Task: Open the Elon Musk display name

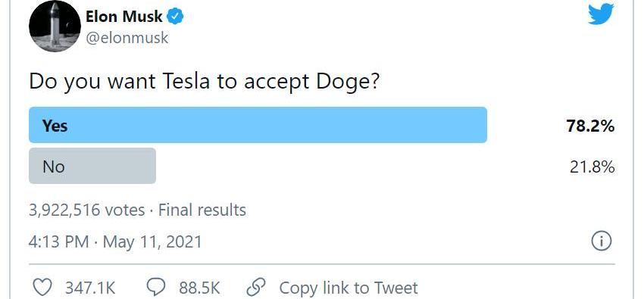Action: [x=124, y=17]
